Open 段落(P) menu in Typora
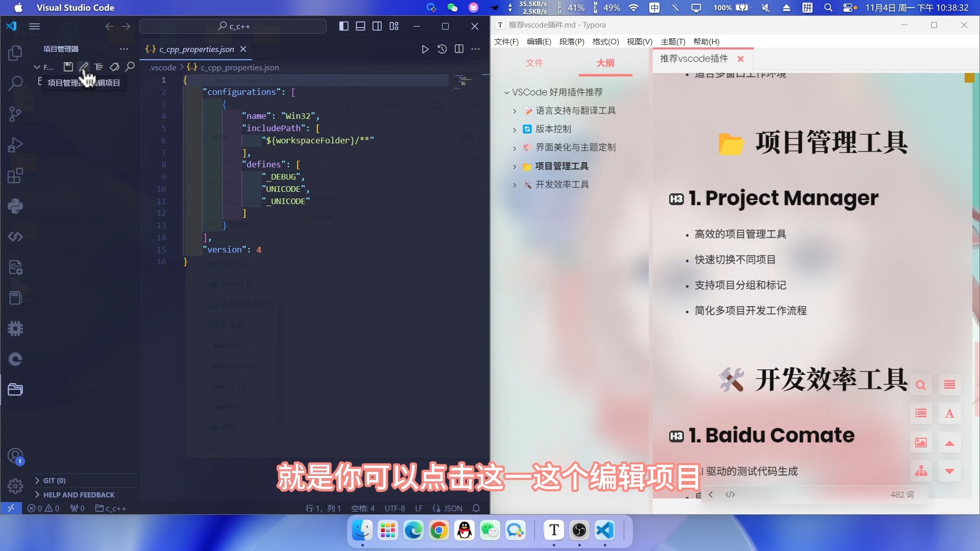This screenshot has width=980, height=551. (572, 41)
